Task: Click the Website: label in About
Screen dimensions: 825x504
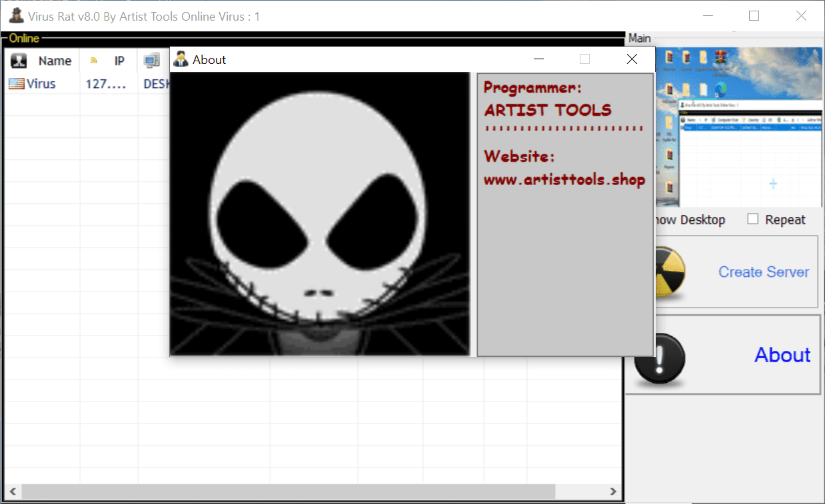Action: [519, 156]
